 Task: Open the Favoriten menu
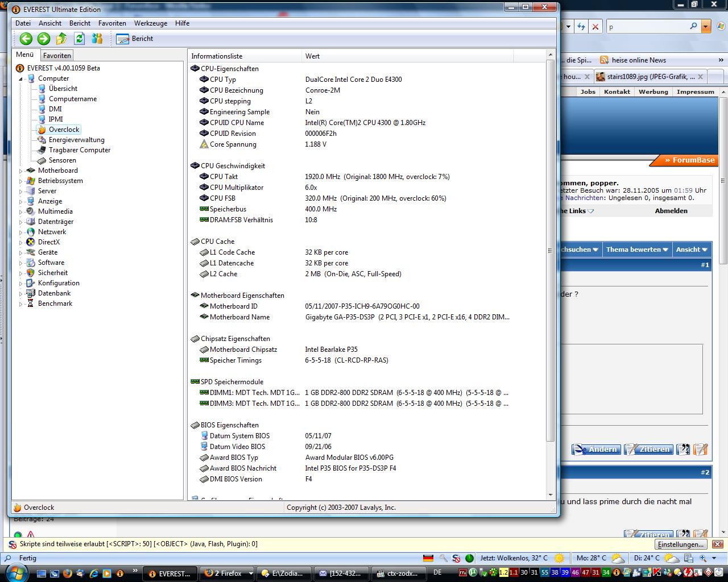[x=112, y=23]
